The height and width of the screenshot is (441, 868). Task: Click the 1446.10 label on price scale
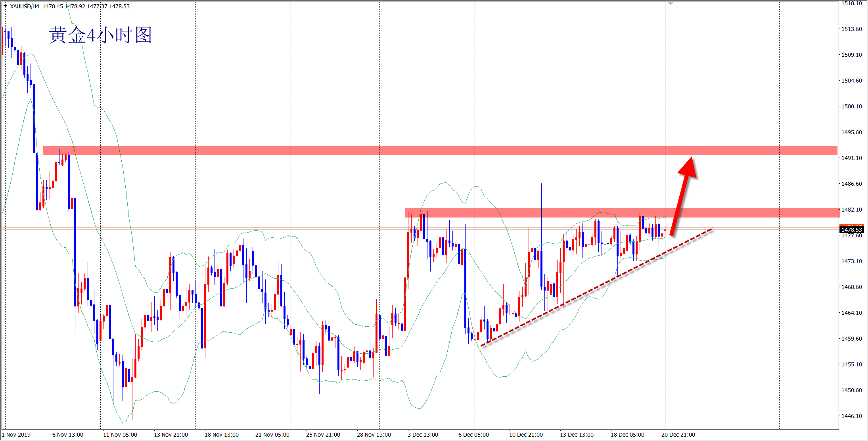pos(851,416)
